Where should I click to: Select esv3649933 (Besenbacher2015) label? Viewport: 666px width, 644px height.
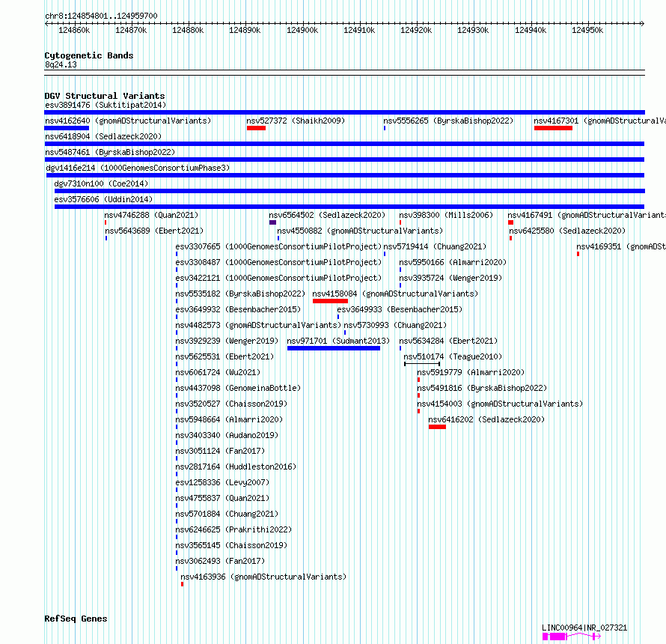coord(400,309)
